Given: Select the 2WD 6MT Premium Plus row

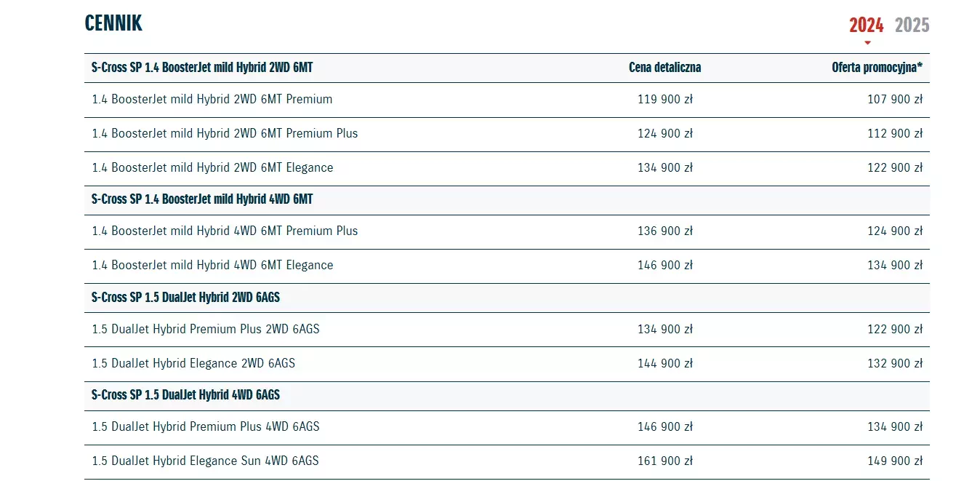Looking at the screenshot, I should [x=225, y=134].
